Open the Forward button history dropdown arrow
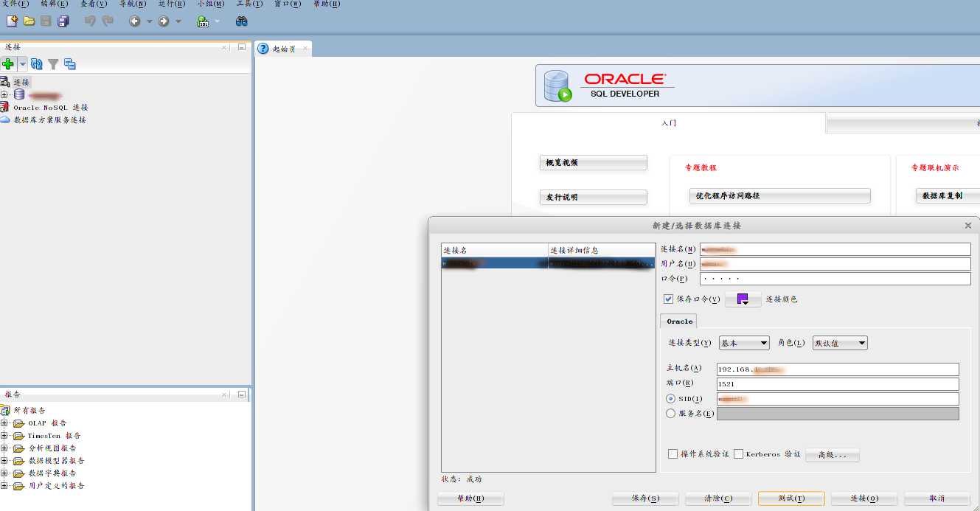This screenshot has height=511, width=980. tap(178, 21)
